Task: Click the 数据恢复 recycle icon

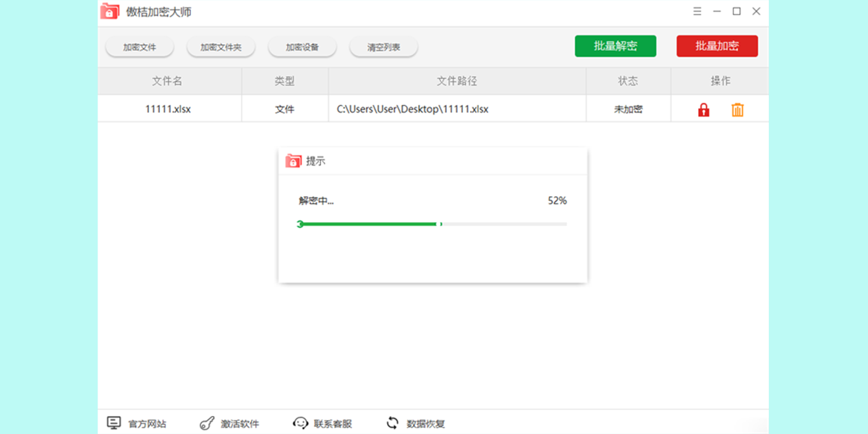Action: [392, 422]
